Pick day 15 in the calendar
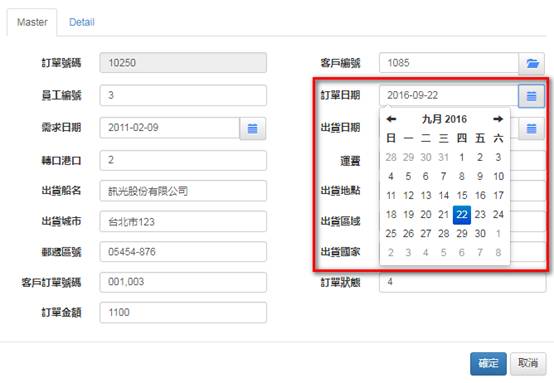Screen dimensions: 554x383 462,195
